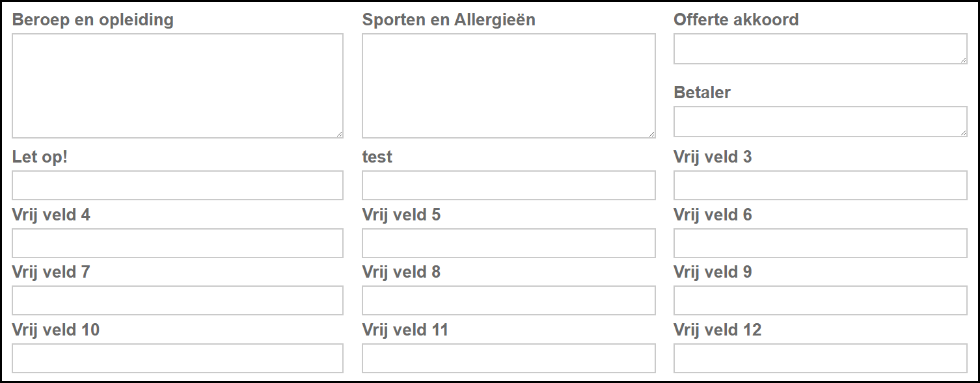This screenshot has height=383, width=980.
Task: Click the Offerte akkoord resize handle
Action: 963,60
